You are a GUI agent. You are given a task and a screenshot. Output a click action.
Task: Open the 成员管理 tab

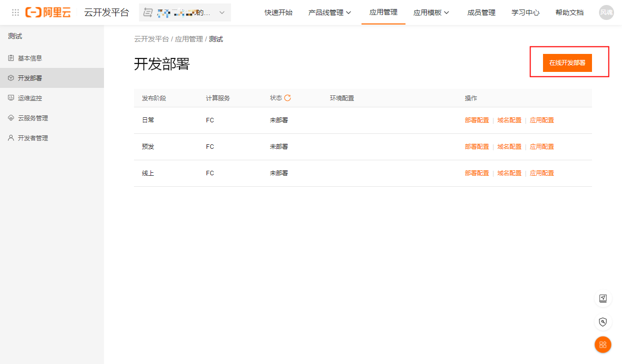[481, 12]
